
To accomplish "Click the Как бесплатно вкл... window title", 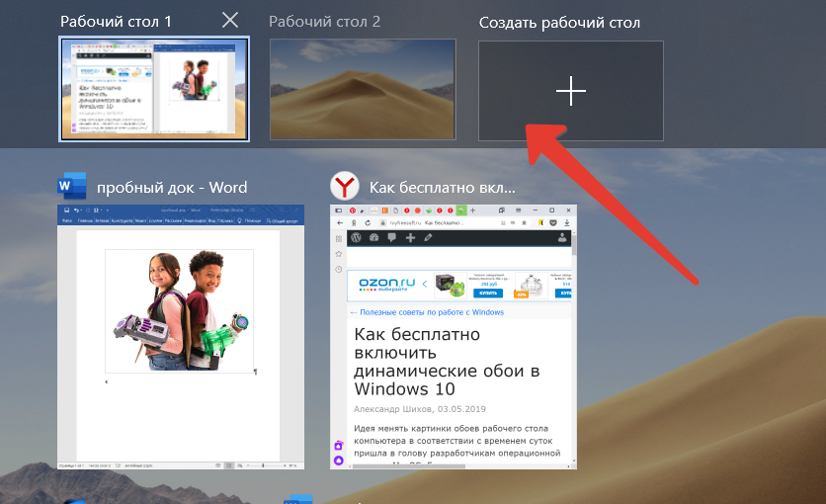I will [442, 188].
